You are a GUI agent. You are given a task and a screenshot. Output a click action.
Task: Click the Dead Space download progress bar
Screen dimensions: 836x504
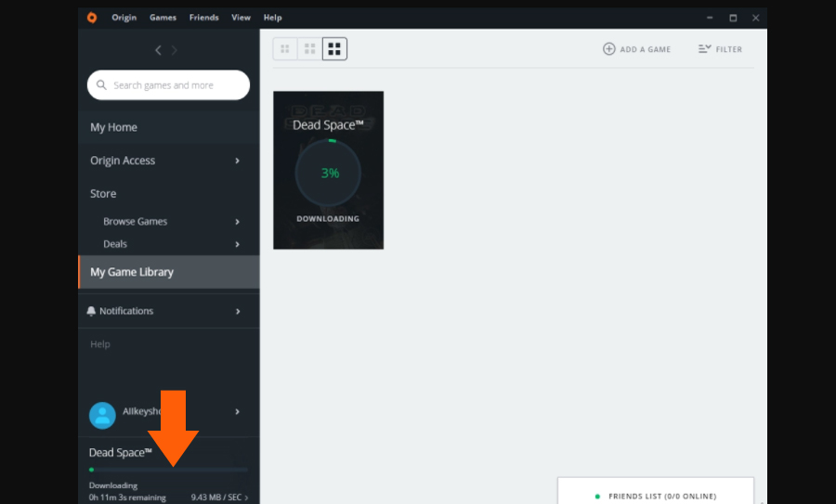pyautogui.click(x=168, y=470)
